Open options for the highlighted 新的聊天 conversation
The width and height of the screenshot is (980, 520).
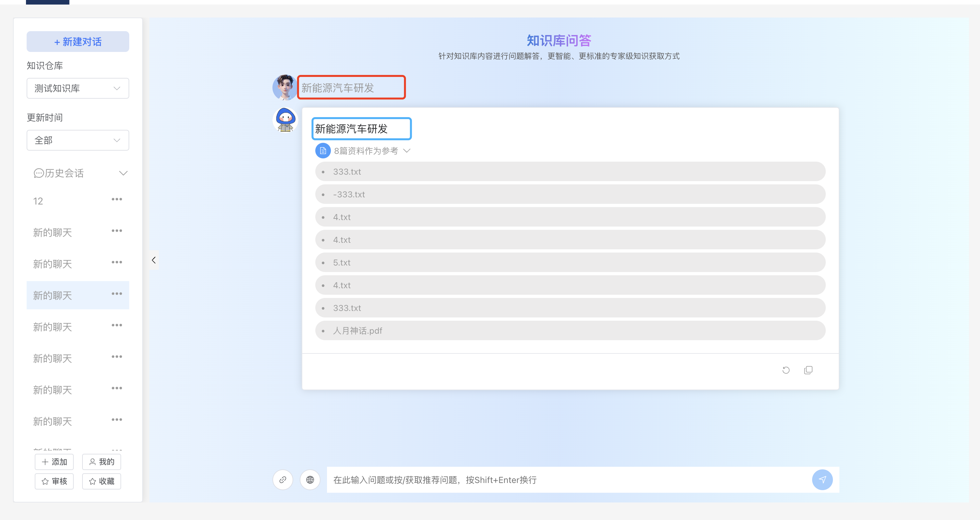coord(117,293)
